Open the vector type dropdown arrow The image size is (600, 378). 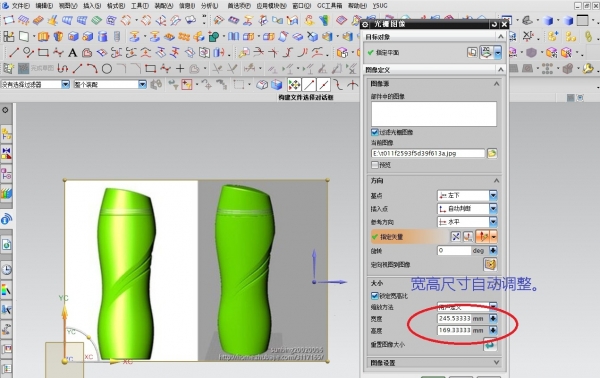click(494, 237)
